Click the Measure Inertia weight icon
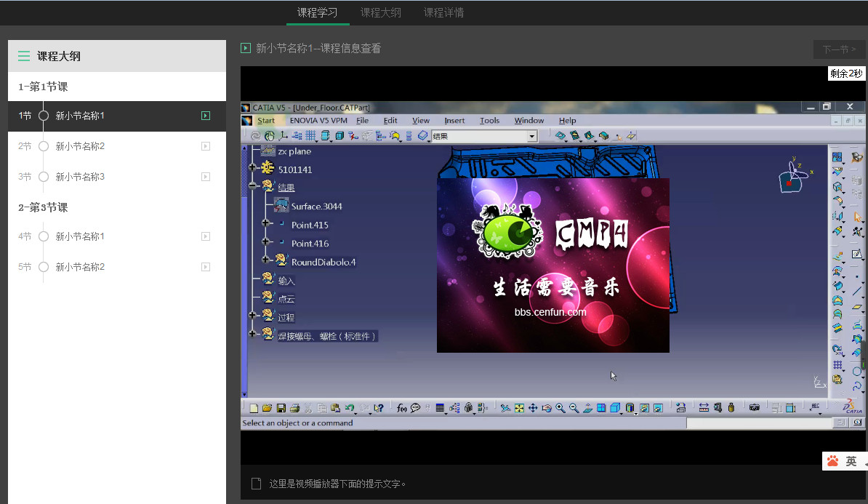This screenshot has width=868, height=504. (x=731, y=408)
